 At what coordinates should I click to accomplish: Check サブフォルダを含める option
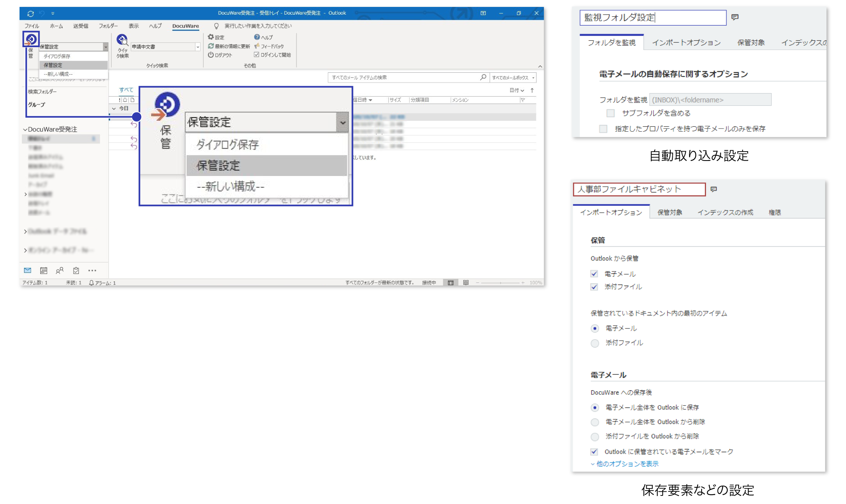(x=610, y=113)
